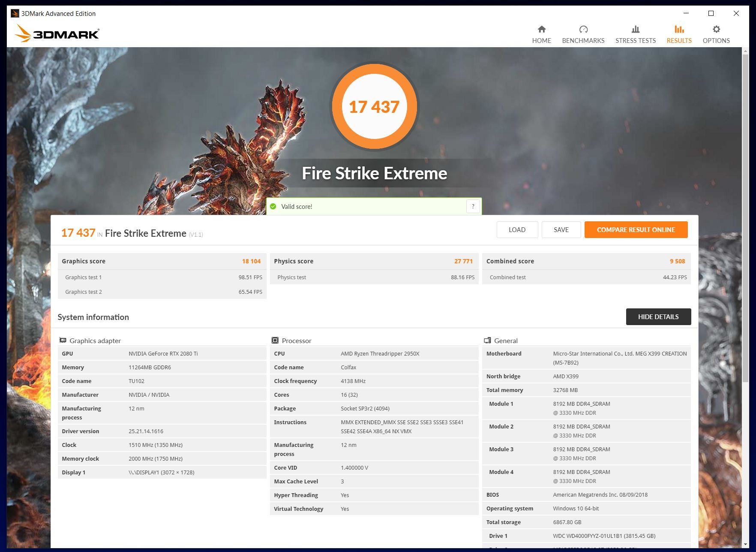Click operating system value Windows 10 64-bit

pos(576,509)
